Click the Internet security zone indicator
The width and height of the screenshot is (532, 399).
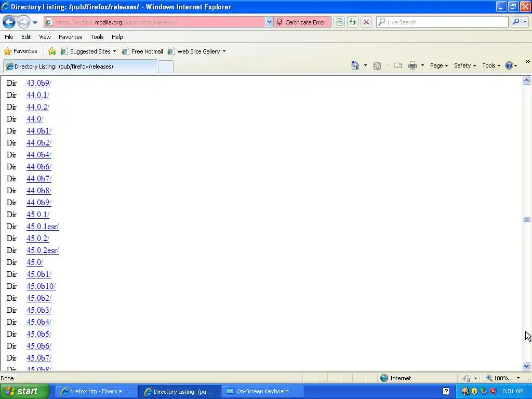(395, 378)
